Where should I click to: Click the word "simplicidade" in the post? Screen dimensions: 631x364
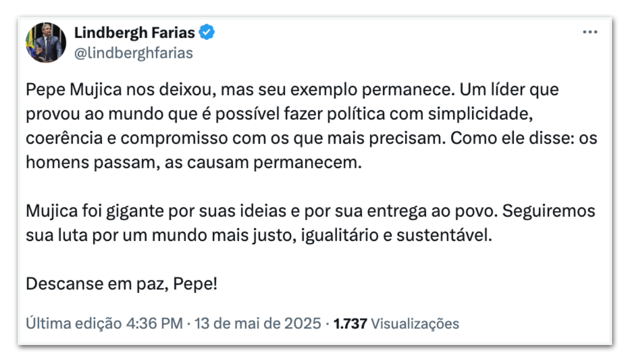[493, 114]
